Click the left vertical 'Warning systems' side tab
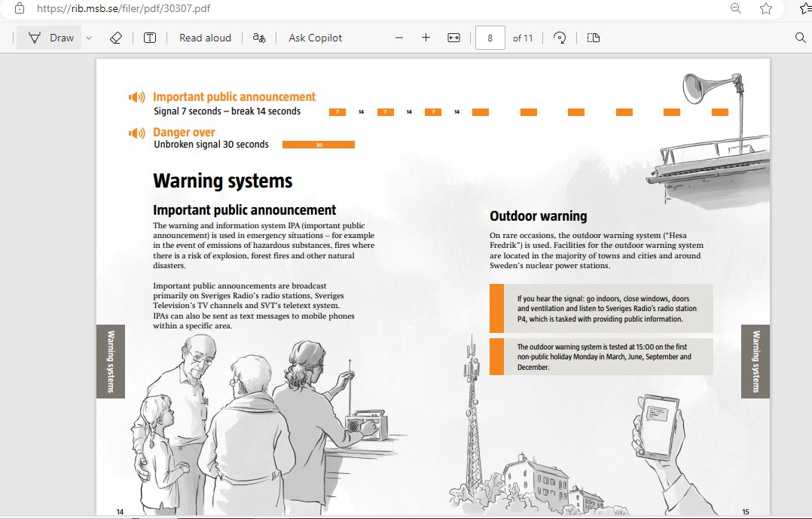The width and height of the screenshot is (812, 519). [111, 362]
